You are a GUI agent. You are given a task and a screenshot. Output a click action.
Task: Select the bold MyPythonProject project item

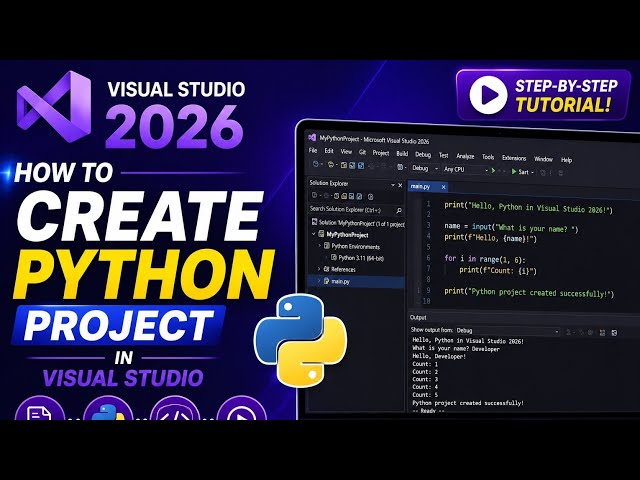347,235
